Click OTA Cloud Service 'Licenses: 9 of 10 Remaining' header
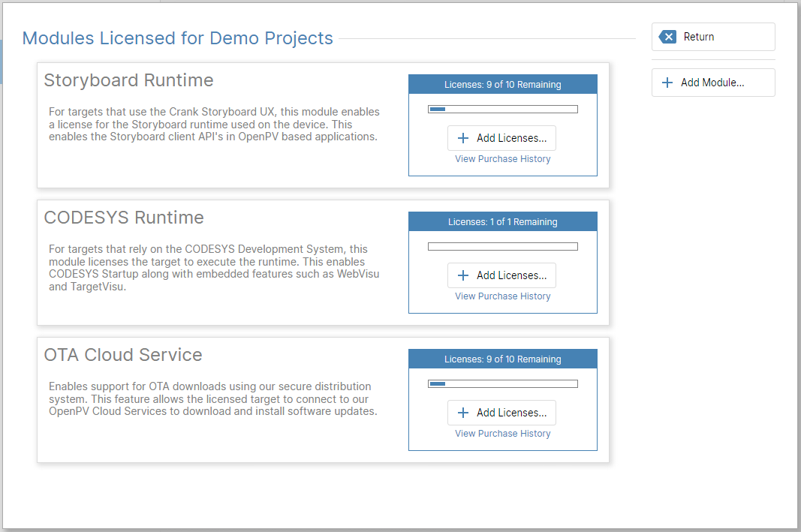801x532 pixels. (x=503, y=359)
